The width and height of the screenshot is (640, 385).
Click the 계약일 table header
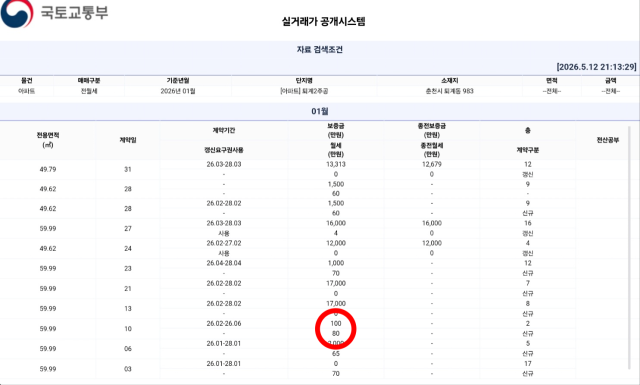[128, 140]
